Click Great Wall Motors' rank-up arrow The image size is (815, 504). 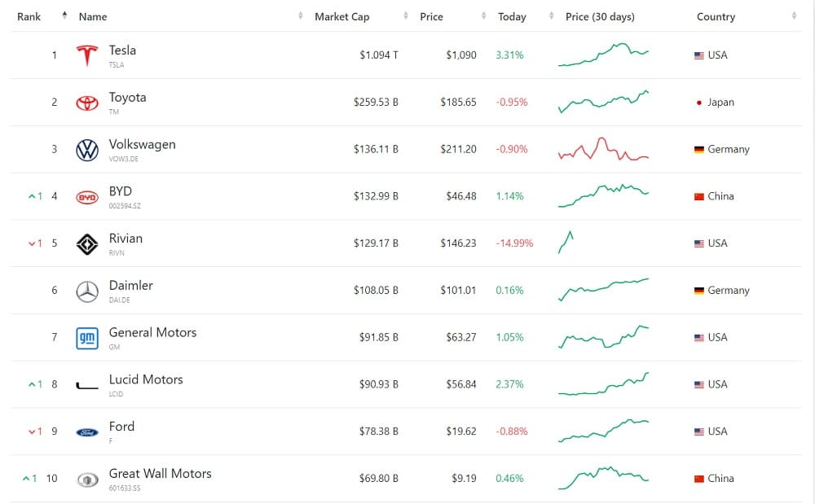[x=26, y=479]
